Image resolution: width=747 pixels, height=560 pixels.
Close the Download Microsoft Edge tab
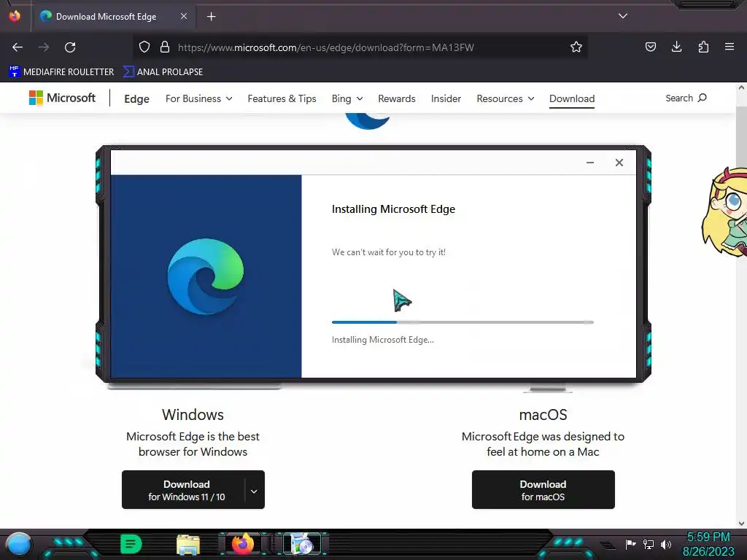[184, 16]
